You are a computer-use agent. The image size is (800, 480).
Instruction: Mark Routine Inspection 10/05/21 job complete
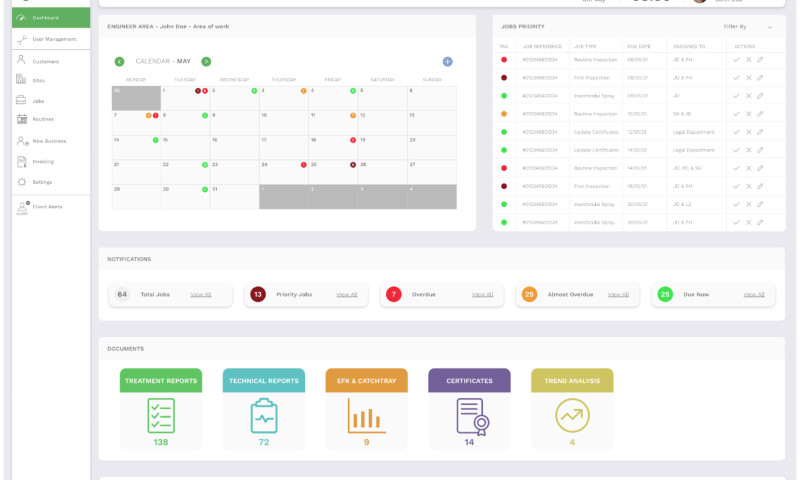(x=736, y=114)
